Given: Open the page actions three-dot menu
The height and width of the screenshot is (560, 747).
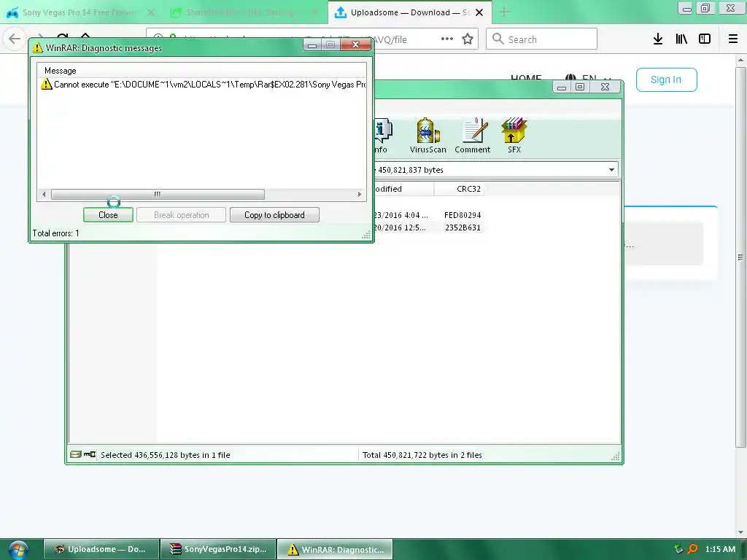Looking at the screenshot, I should 447,39.
